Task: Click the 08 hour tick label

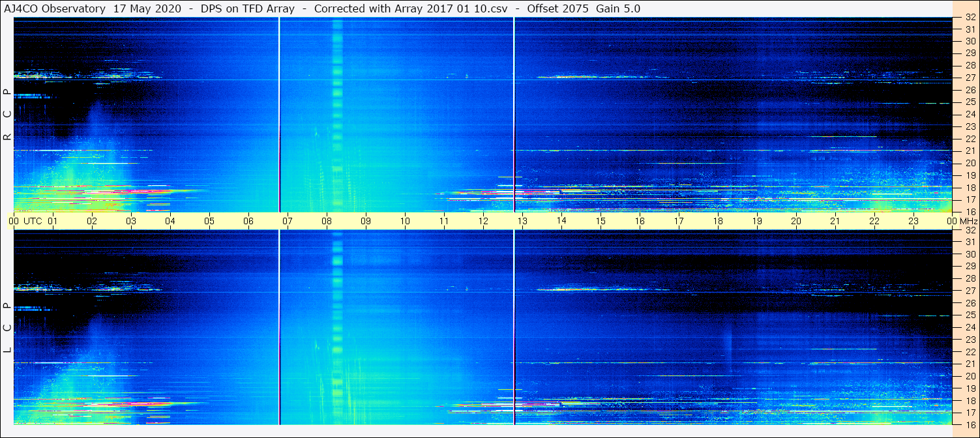Action: coord(327,221)
